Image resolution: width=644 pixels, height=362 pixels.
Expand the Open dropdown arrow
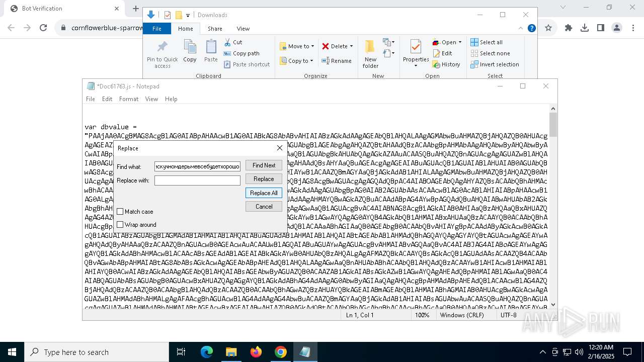pyautogui.click(x=460, y=42)
